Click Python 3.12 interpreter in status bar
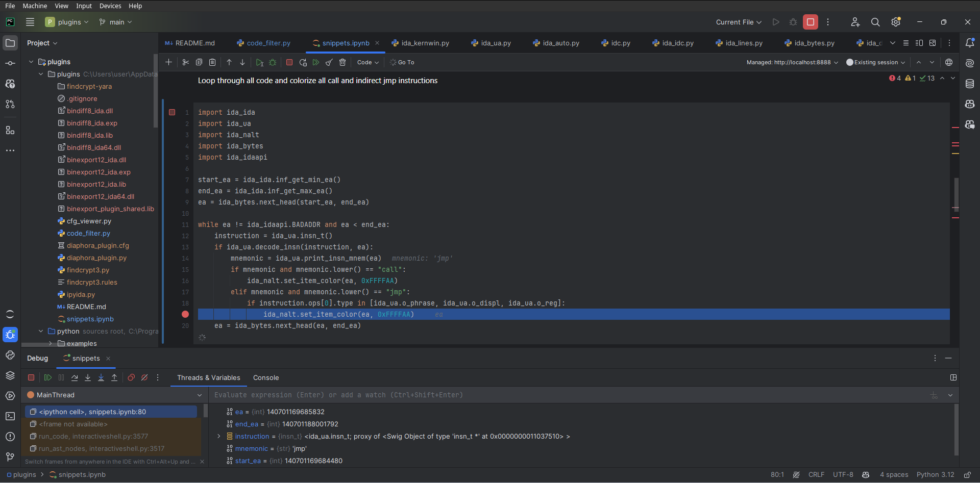The width and height of the screenshot is (980, 483). click(935, 475)
